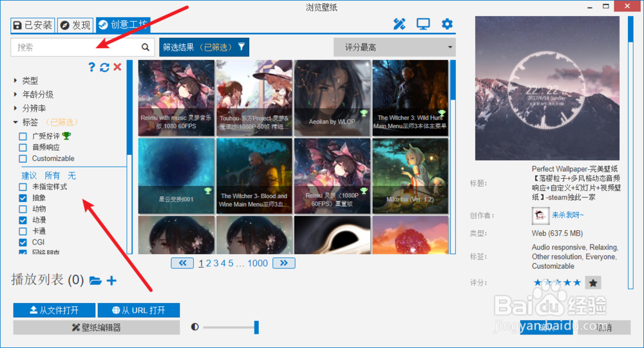Select The Witcher 3: Wild Hunt thumbnail
This screenshot has height=348, width=644.
410,98
